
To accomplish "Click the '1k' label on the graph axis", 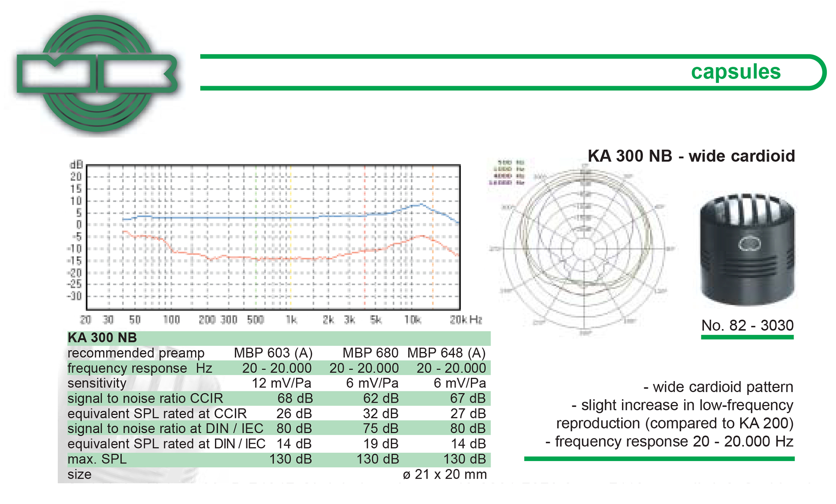I will [x=291, y=320].
